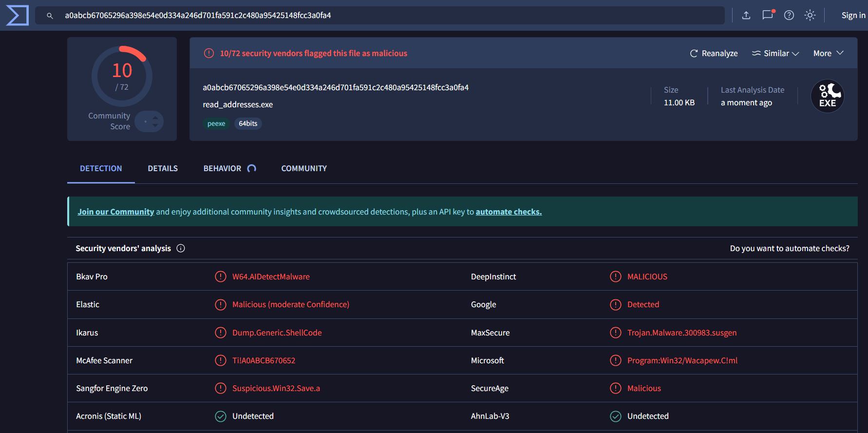
Task: Expand the Similar dropdown
Action: [775, 53]
